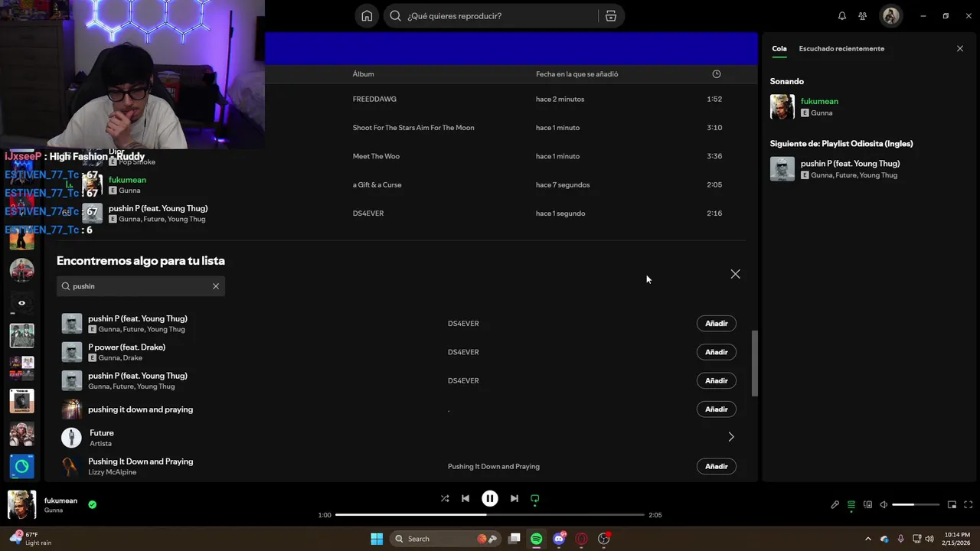The width and height of the screenshot is (980, 551).
Task: Switch to the Cola tab
Action: click(779, 48)
